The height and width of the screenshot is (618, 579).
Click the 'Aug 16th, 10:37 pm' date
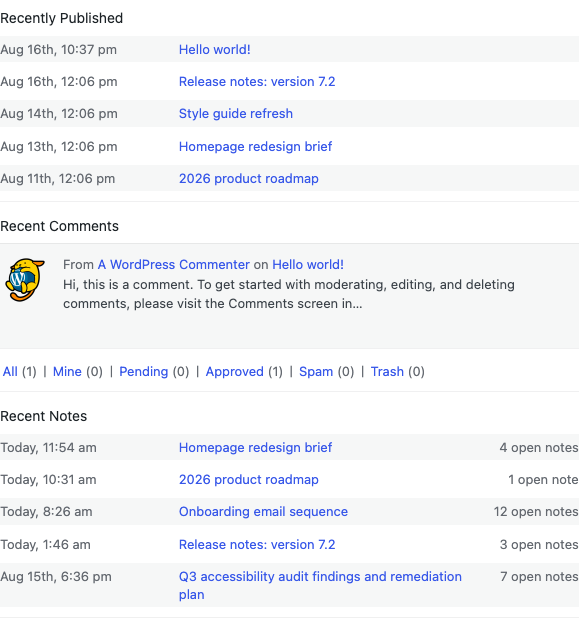click(x=58, y=50)
